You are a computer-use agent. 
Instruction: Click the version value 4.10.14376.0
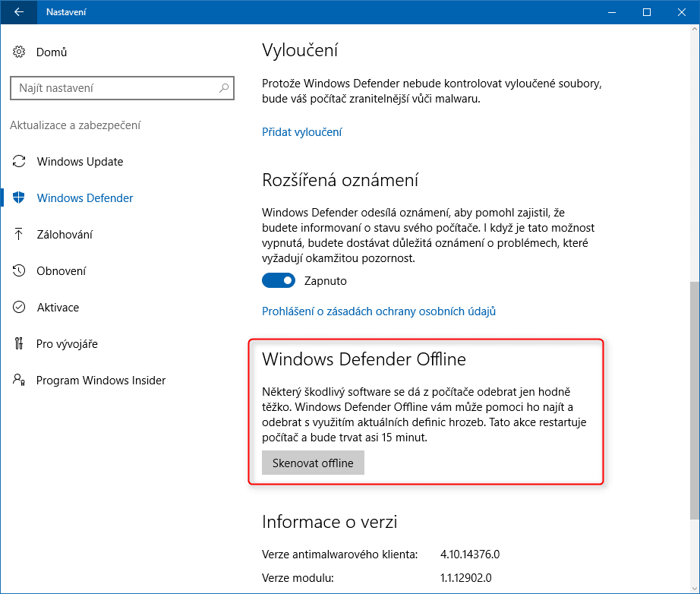click(x=470, y=555)
